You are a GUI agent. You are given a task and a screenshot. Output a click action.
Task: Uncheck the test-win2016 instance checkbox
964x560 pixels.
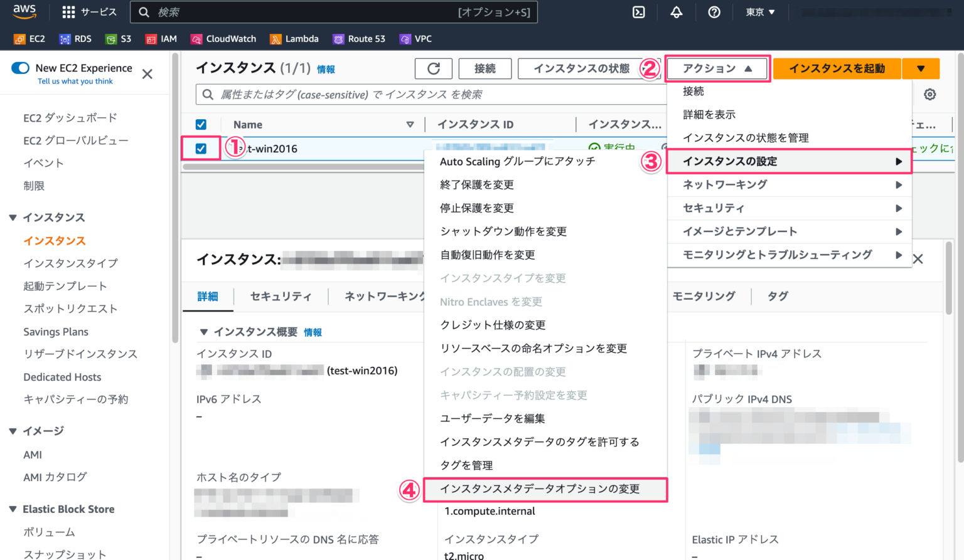pos(200,149)
